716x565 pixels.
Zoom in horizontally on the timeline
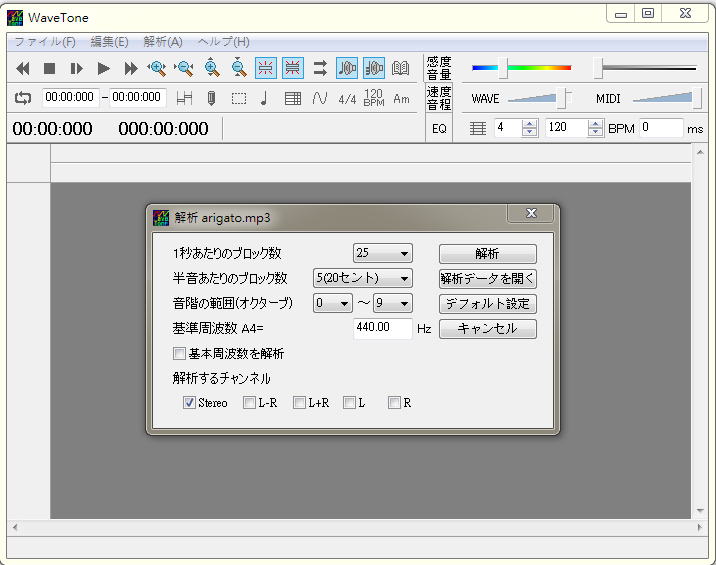pos(158,69)
